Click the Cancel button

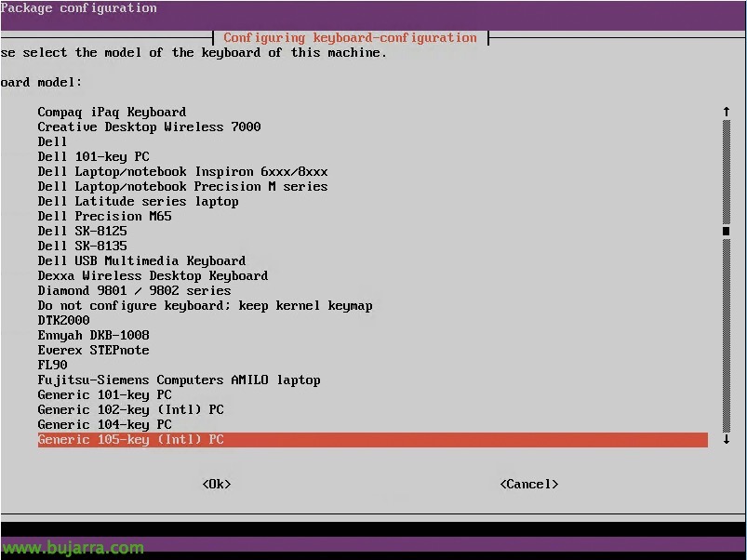528,484
